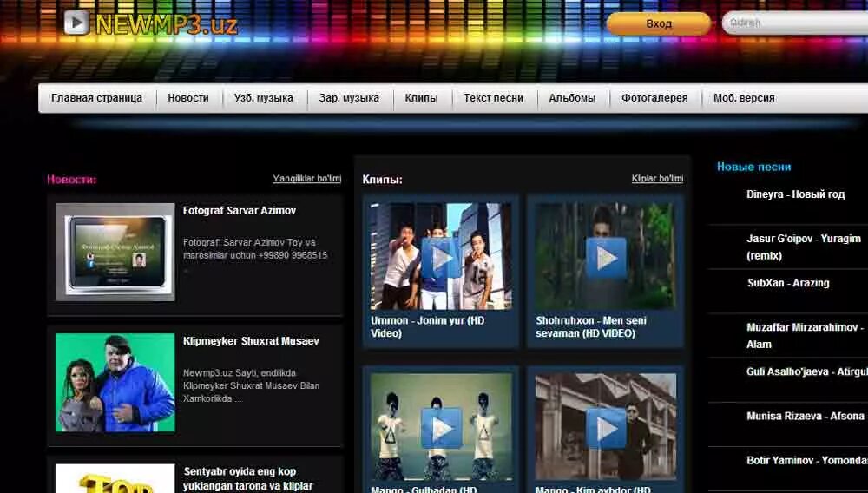868x493 pixels.
Task: Click the Клипы: section heading
Action: point(382,180)
